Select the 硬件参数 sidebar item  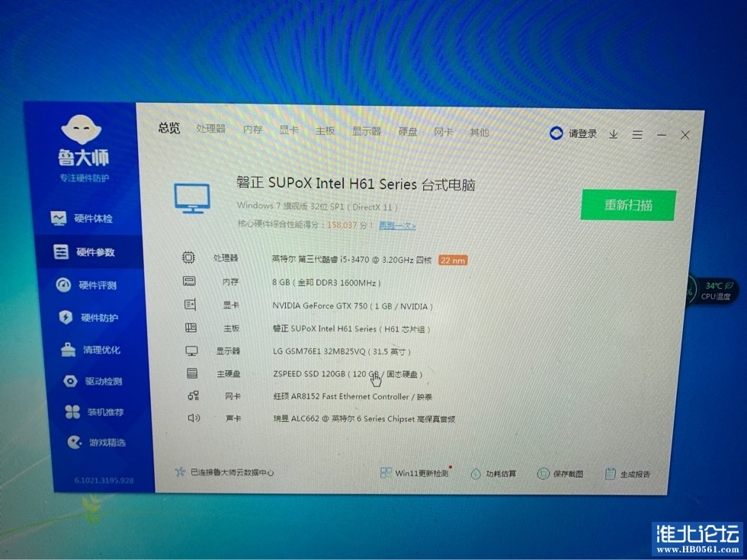pyautogui.click(x=84, y=252)
